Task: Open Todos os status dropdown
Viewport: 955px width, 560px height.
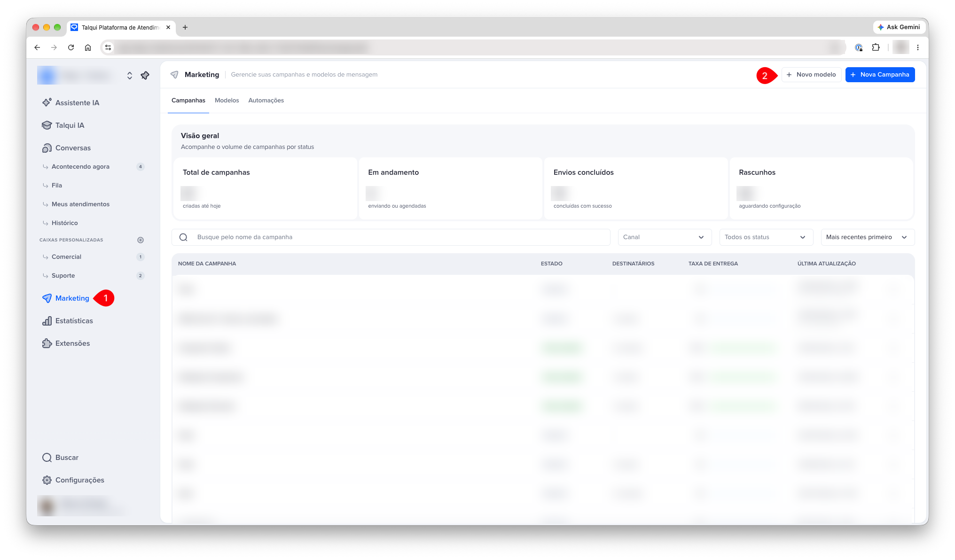Action: point(766,237)
